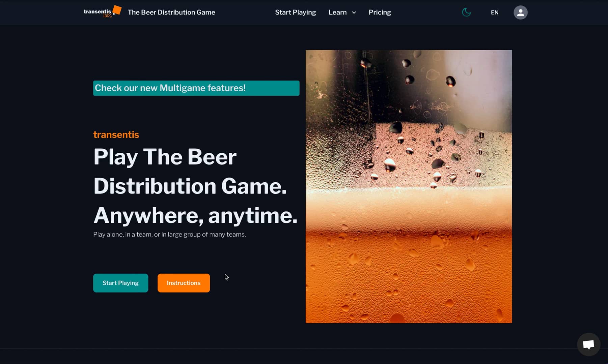Click the chevron next to Learn
Viewport: 608px width, 364px height.
[354, 12]
